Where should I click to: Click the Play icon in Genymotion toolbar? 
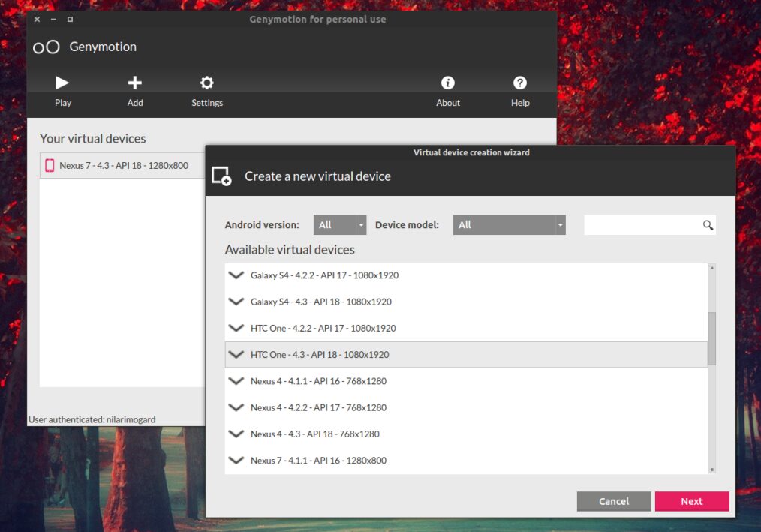[x=62, y=83]
